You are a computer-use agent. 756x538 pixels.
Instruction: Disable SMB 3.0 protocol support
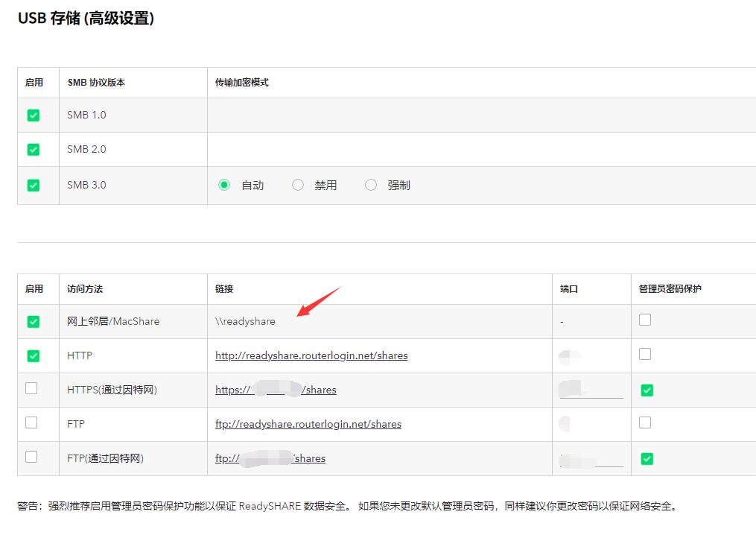pyautogui.click(x=34, y=185)
